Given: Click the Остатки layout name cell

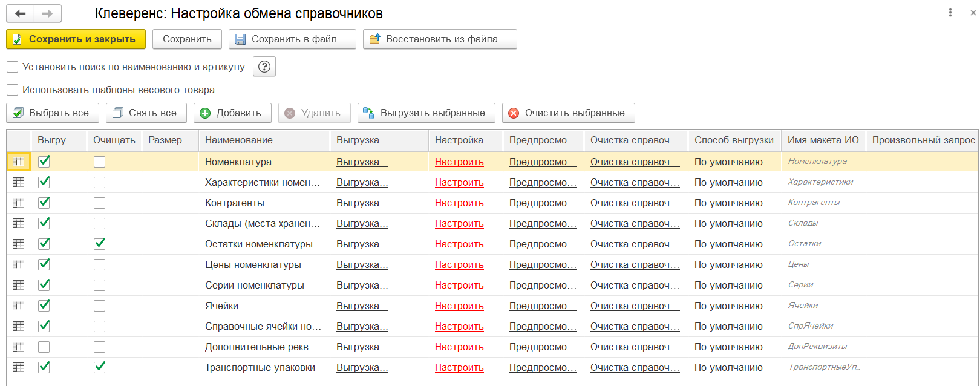Looking at the screenshot, I should click(x=823, y=244).
